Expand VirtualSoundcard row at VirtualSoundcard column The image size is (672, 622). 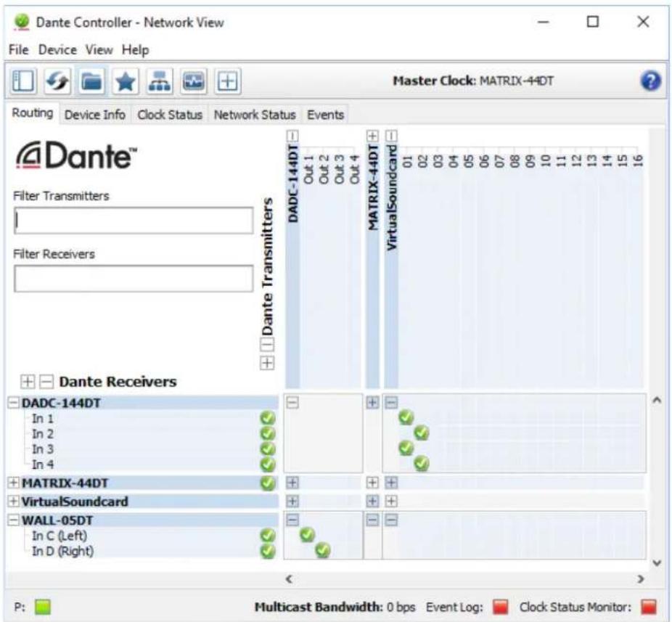[x=391, y=501]
